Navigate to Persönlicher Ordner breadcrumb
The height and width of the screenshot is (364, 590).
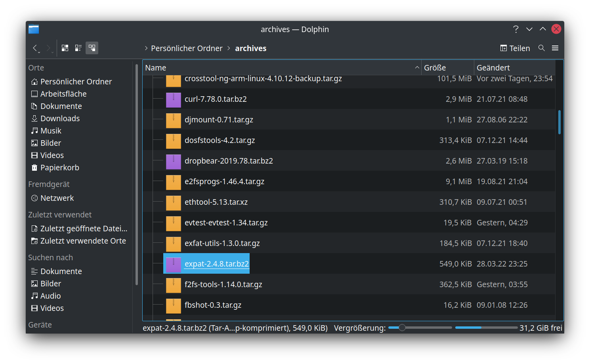point(187,48)
